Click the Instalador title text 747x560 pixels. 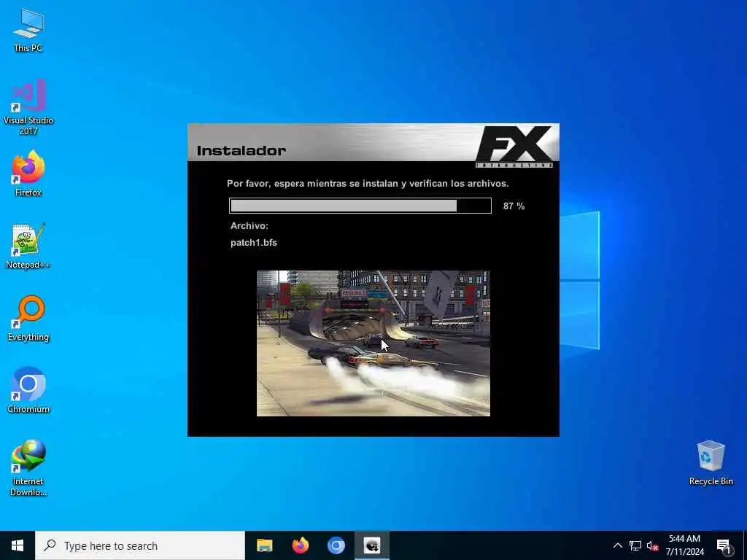pos(241,150)
